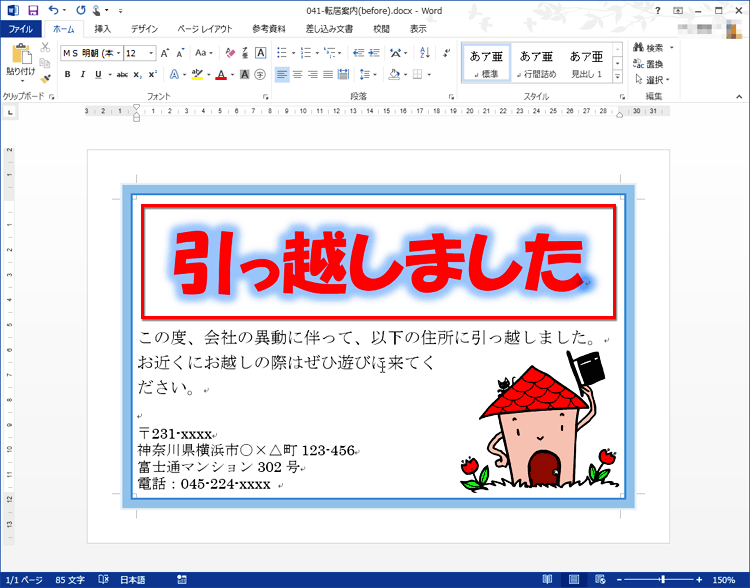Switch to read mode view in status bar
Screen dimensions: 750x588
click(548, 579)
